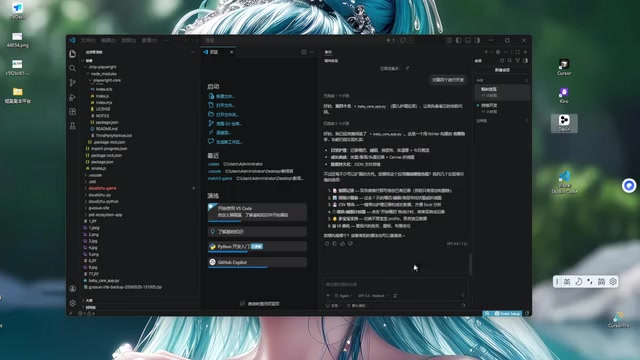Copy the chat response
The image size is (640, 360).
click(x=334, y=244)
